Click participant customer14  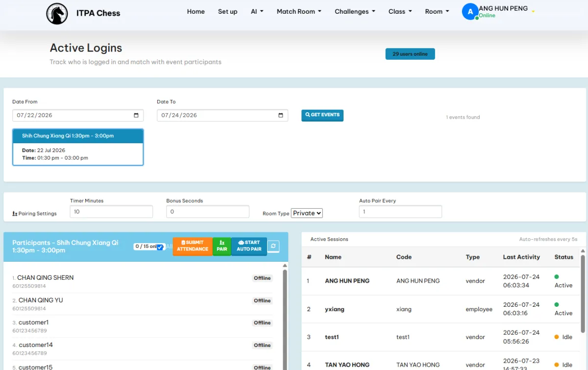click(35, 345)
